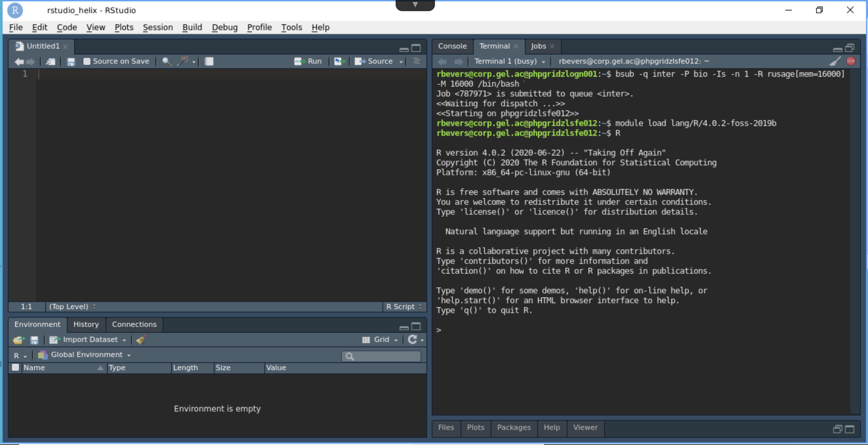Re-run the previous code region

[x=340, y=61]
